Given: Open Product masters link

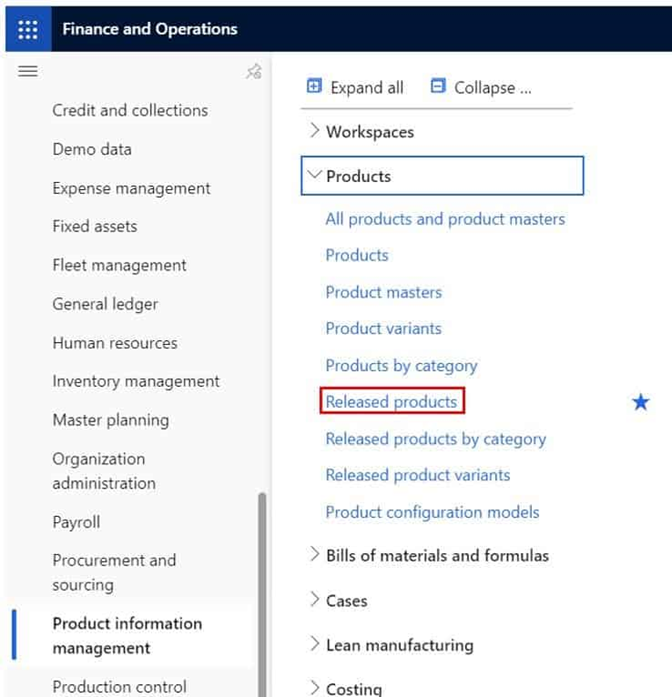Looking at the screenshot, I should tap(384, 292).
